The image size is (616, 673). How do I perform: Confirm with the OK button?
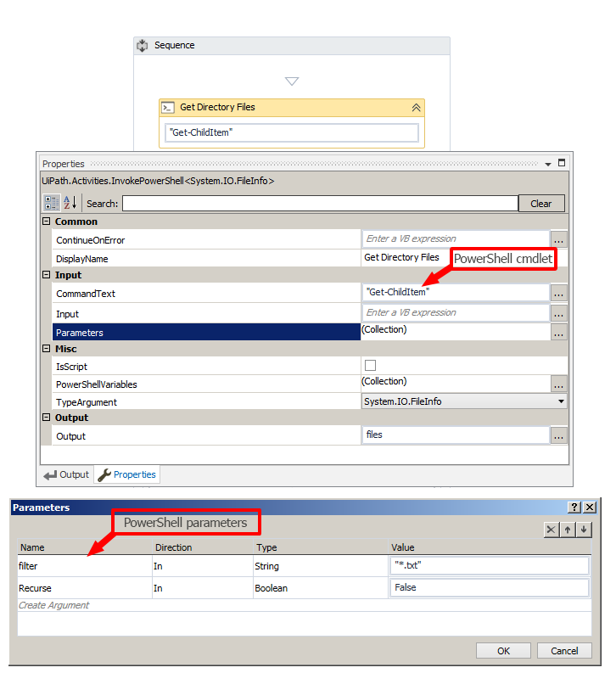coord(504,651)
